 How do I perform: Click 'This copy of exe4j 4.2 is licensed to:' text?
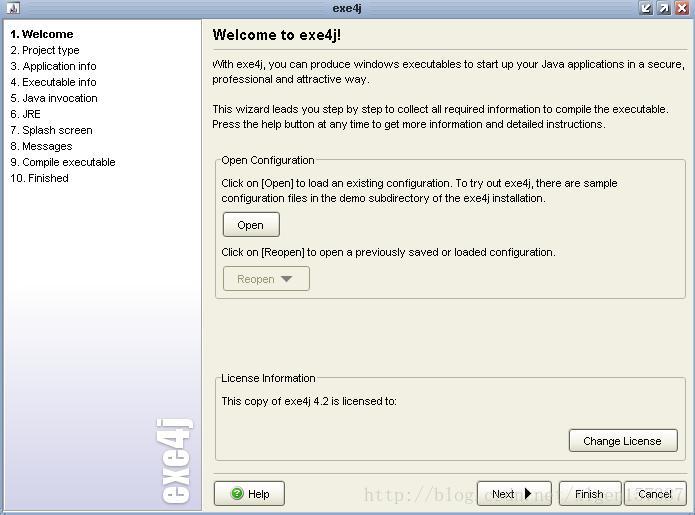tap(309, 401)
